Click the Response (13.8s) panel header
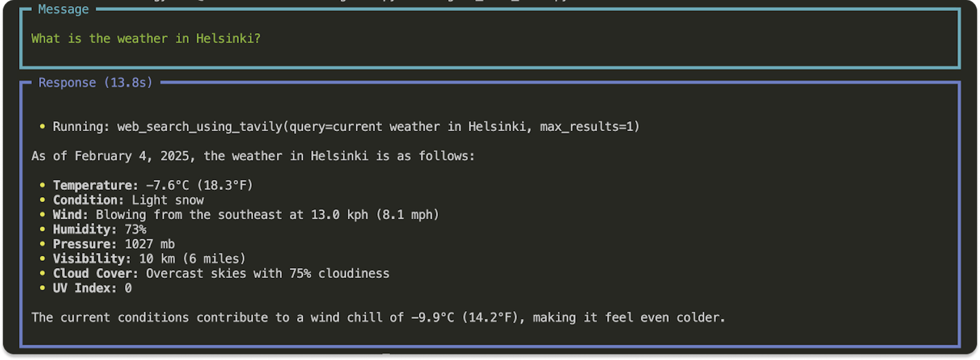 coord(95,83)
